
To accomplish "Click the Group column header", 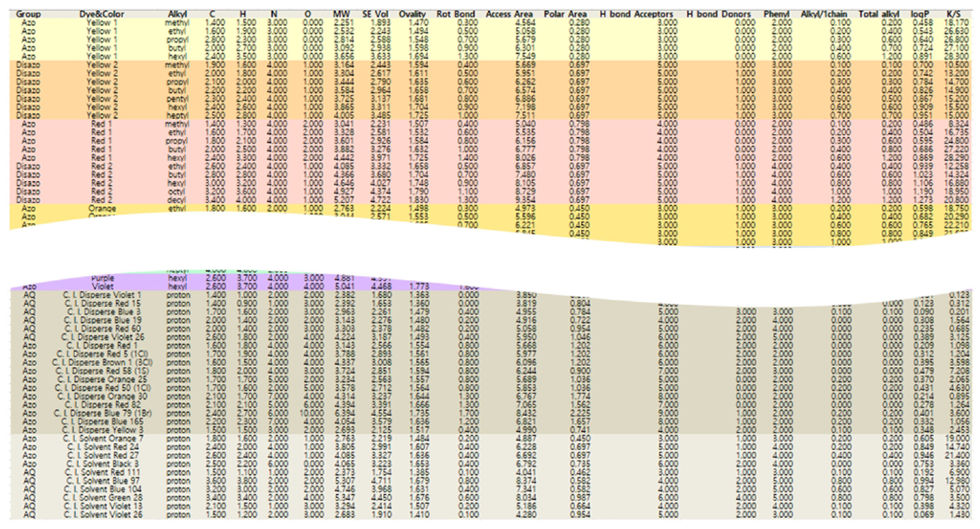I will pyautogui.click(x=28, y=14).
